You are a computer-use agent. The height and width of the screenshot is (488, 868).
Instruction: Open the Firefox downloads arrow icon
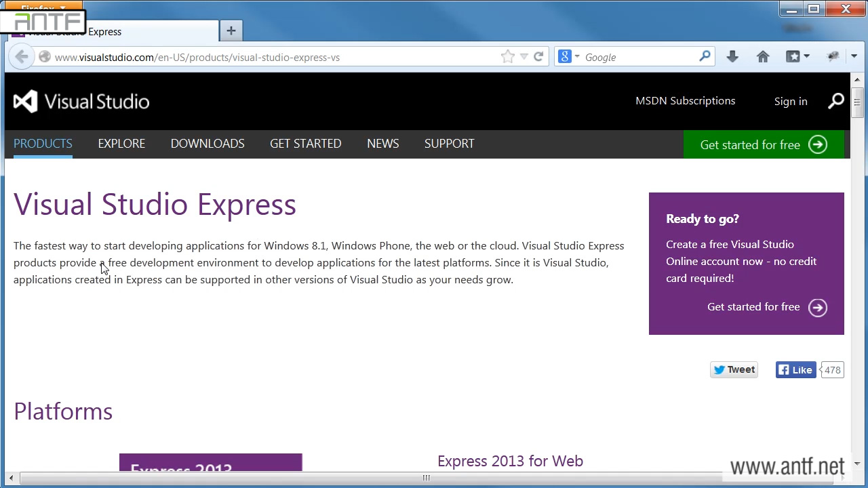coord(732,57)
